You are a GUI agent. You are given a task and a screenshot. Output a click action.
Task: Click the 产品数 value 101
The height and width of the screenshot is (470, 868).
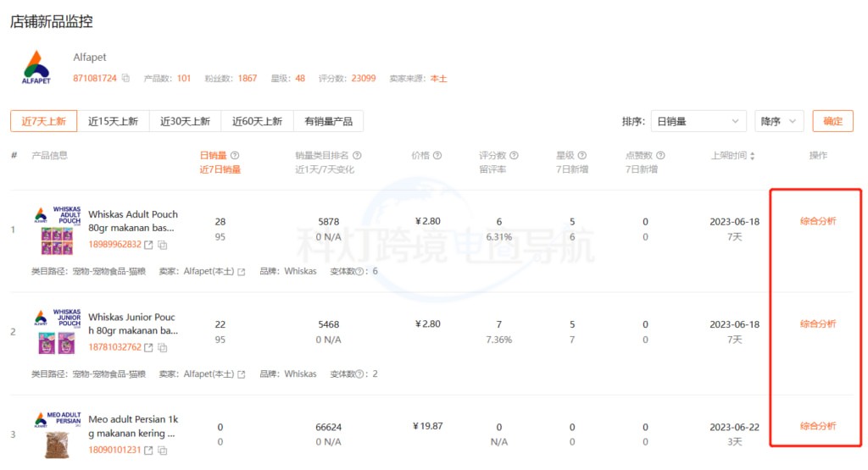(184, 78)
